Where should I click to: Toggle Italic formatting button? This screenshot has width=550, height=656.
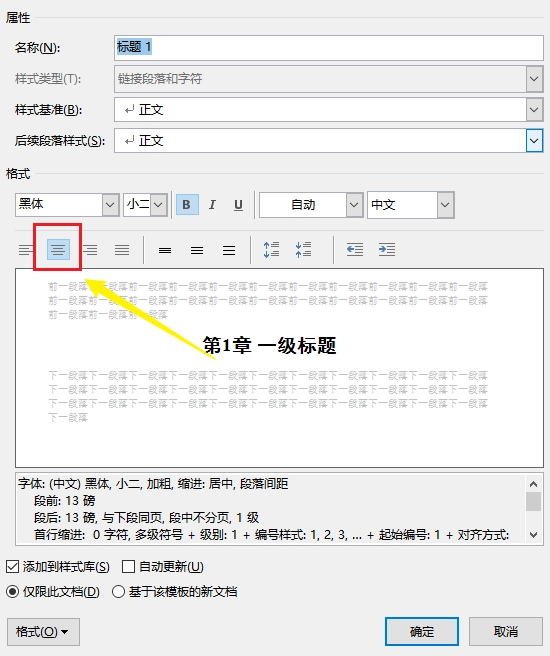point(212,205)
